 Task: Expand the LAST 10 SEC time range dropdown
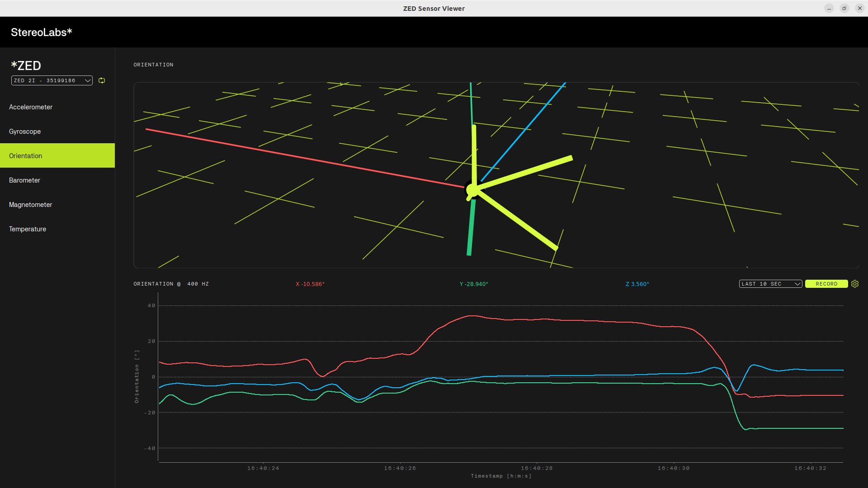pyautogui.click(x=771, y=284)
